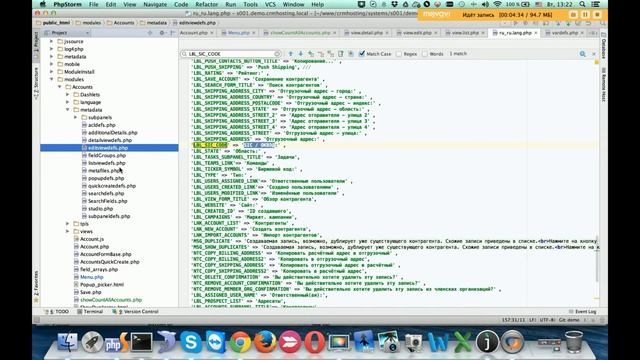Collapse the modules folder

[x=51, y=79]
